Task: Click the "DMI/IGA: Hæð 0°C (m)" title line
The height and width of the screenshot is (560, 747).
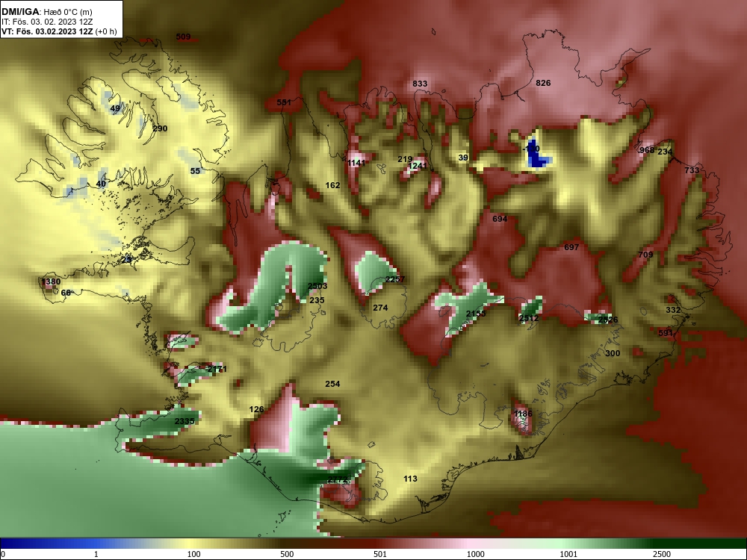Action: (x=46, y=11)
